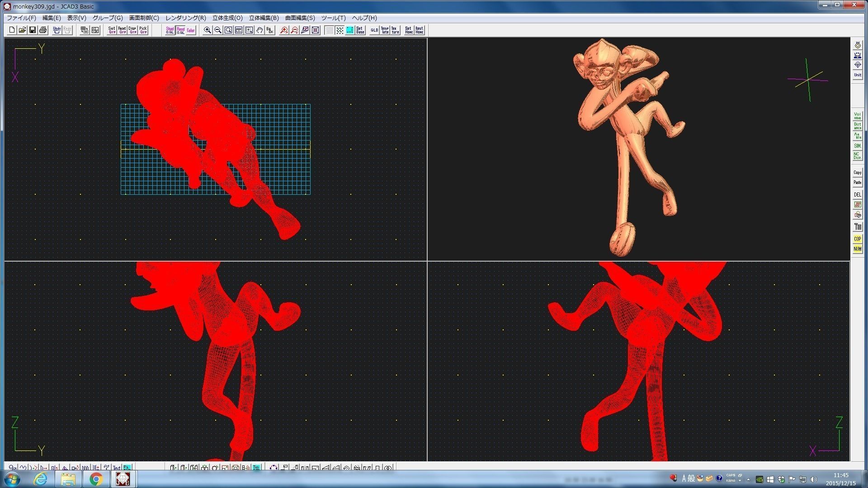Click the tree structure icon in sidebar

click(x=858, y=227)
